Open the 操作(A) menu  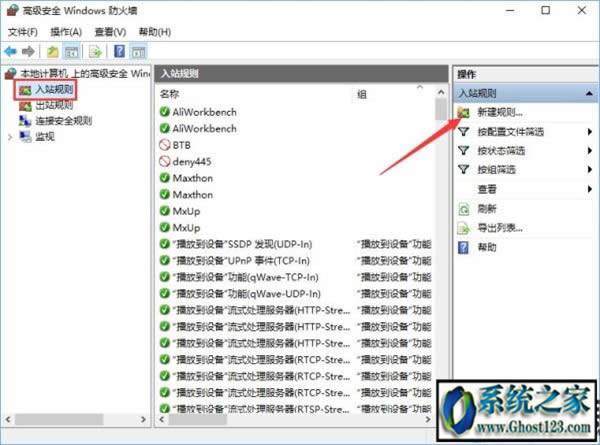(x=66, y=32)
